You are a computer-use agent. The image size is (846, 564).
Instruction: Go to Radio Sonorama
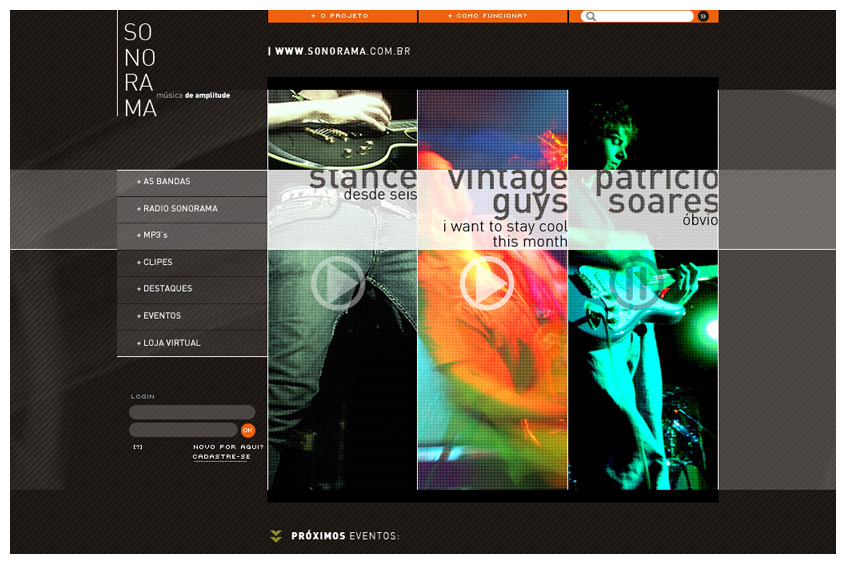[192, 209]
